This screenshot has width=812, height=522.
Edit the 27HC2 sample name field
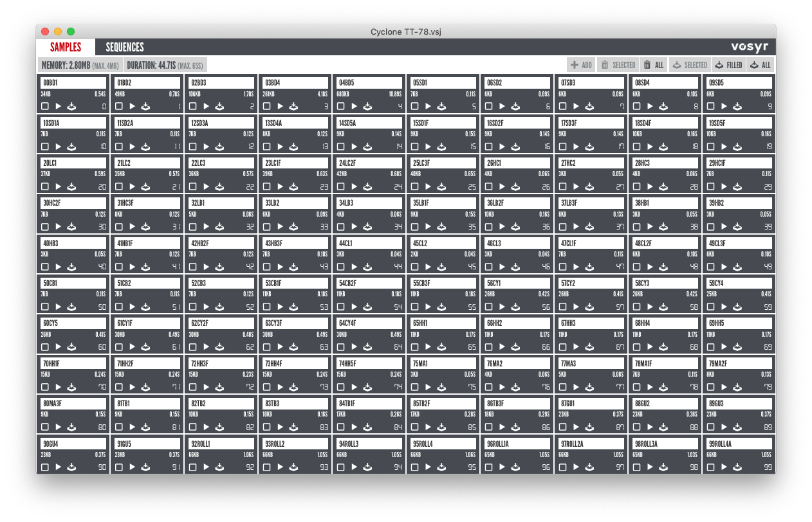[591, 163]
